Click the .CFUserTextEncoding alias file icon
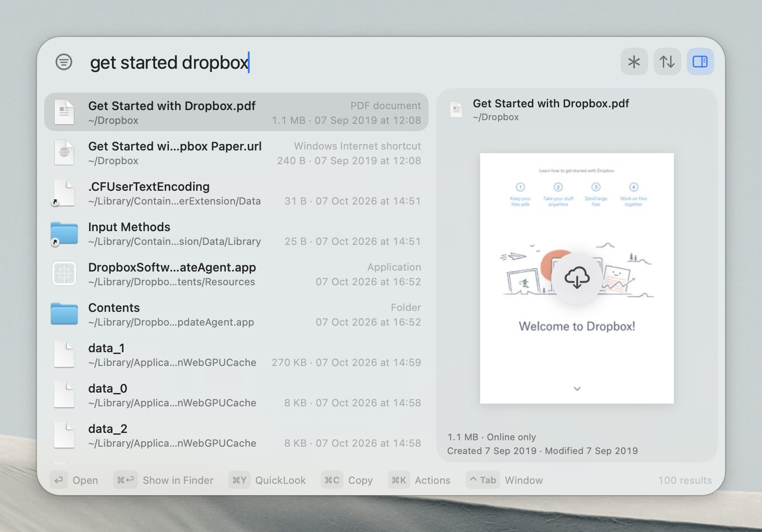Screen dimensions: 762x532 (x=64, y=193)
